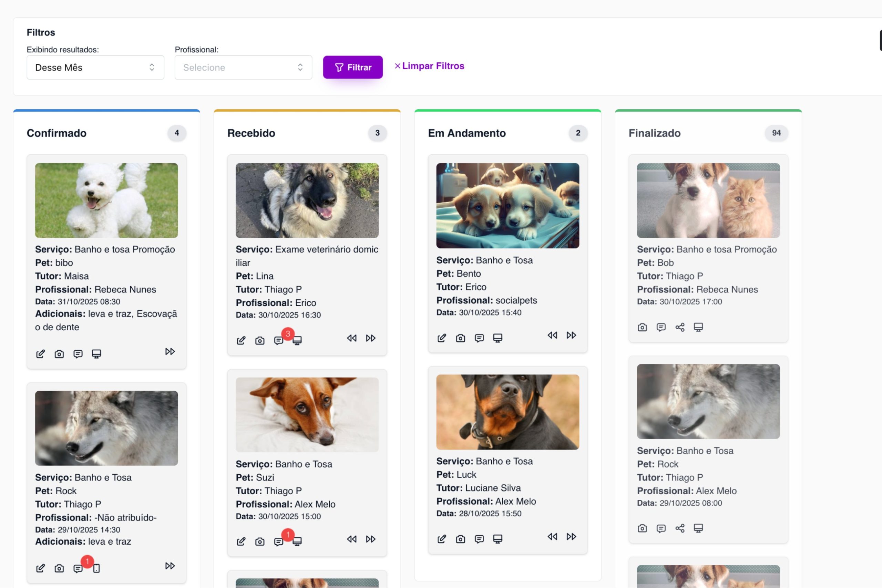Click Suzi's dog photo thumbnail
This screenshot has width=882, height=588.
[x=307, y=414]
